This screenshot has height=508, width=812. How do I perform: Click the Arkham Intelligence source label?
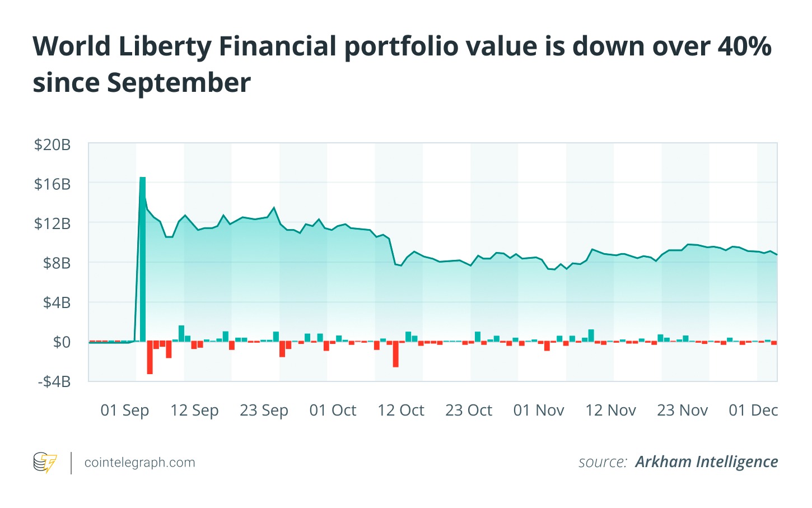tap(706, 462)
